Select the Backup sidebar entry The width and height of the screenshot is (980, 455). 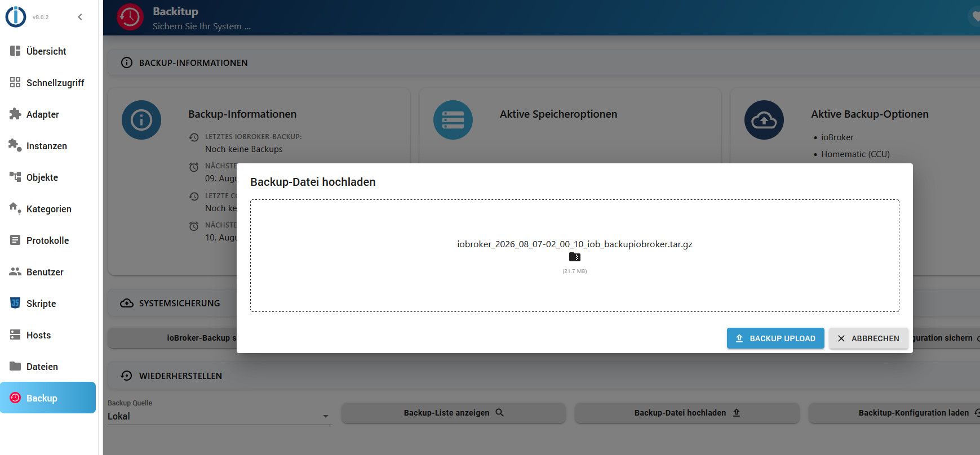pos(48,398)
